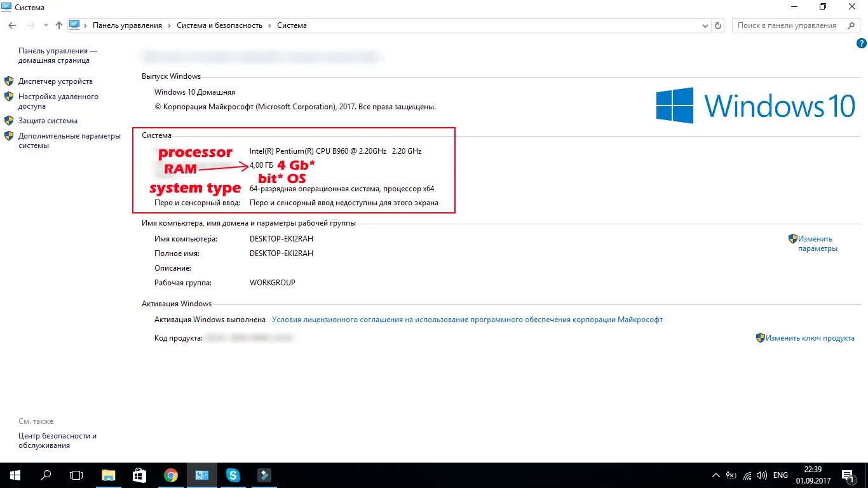The height and width of the screenshot is (488, 868).
Task: Click the shield icon beside Изменить ключ продукта
Action: tap(761, 338)
